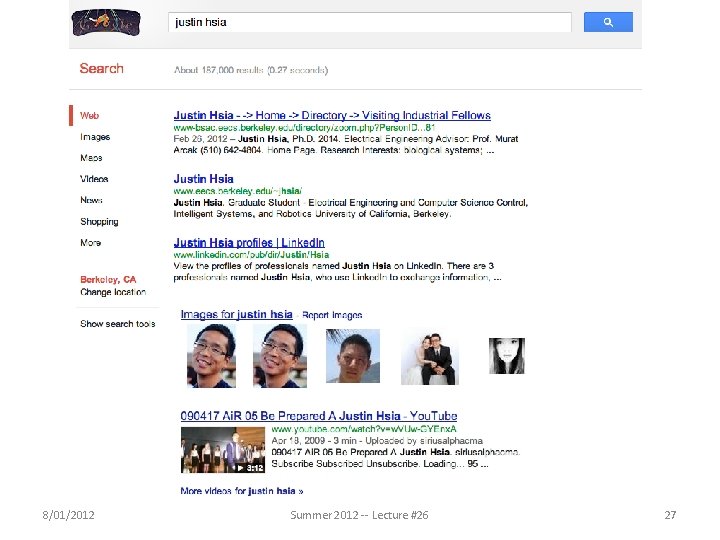Viewport: 720px width, 540px height.
Task: Click Change location link
Action: coord(113,292)
